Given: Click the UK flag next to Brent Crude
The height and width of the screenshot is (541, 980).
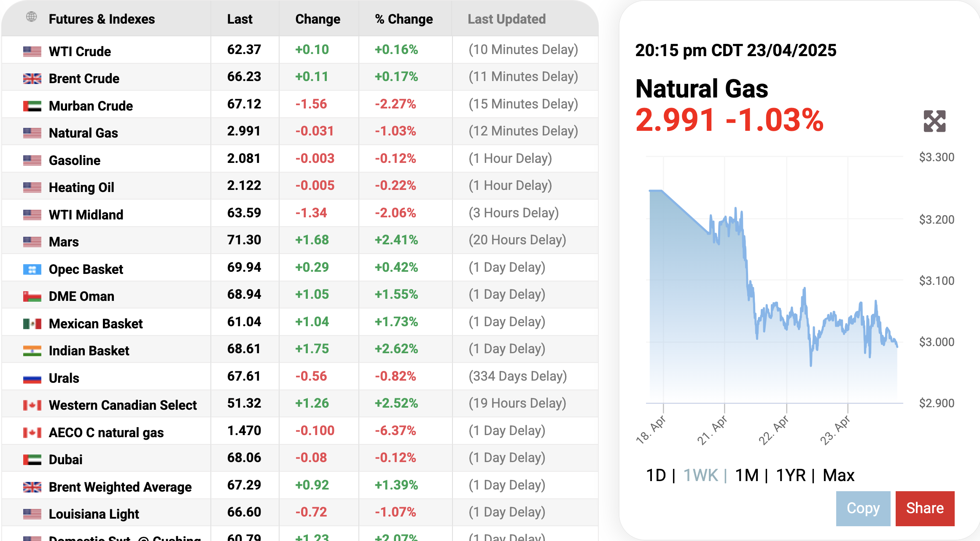Looking at the screenshot, I should 32,79.
